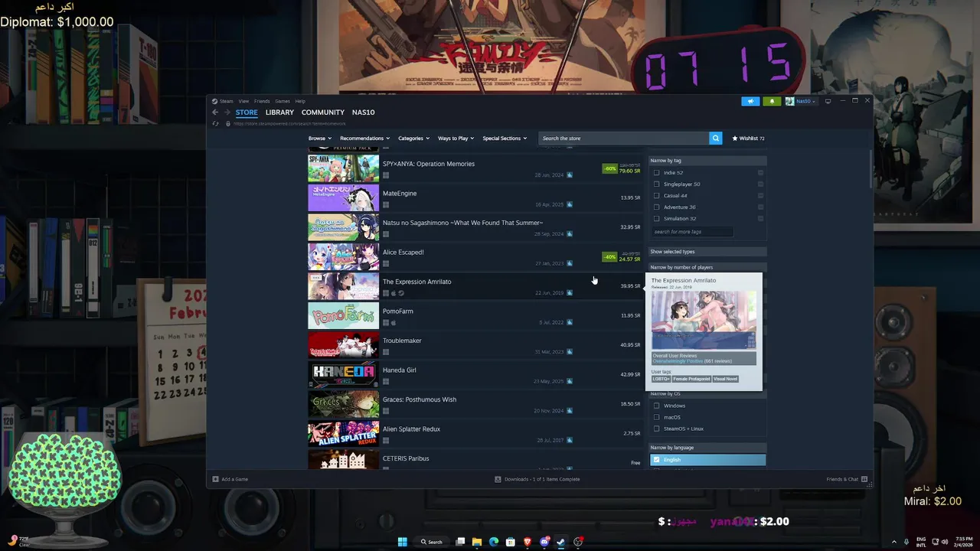Collapse the Narrow by tag section

pos(707,161)
